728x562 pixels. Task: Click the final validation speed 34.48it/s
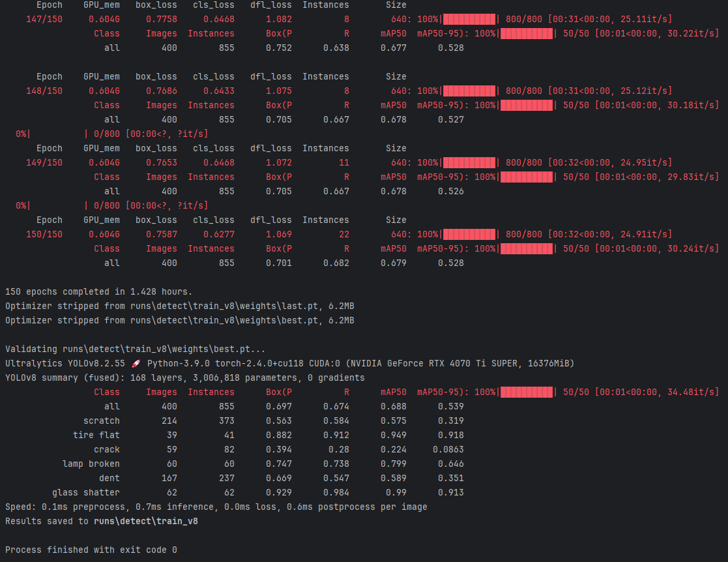coord(690,392)
